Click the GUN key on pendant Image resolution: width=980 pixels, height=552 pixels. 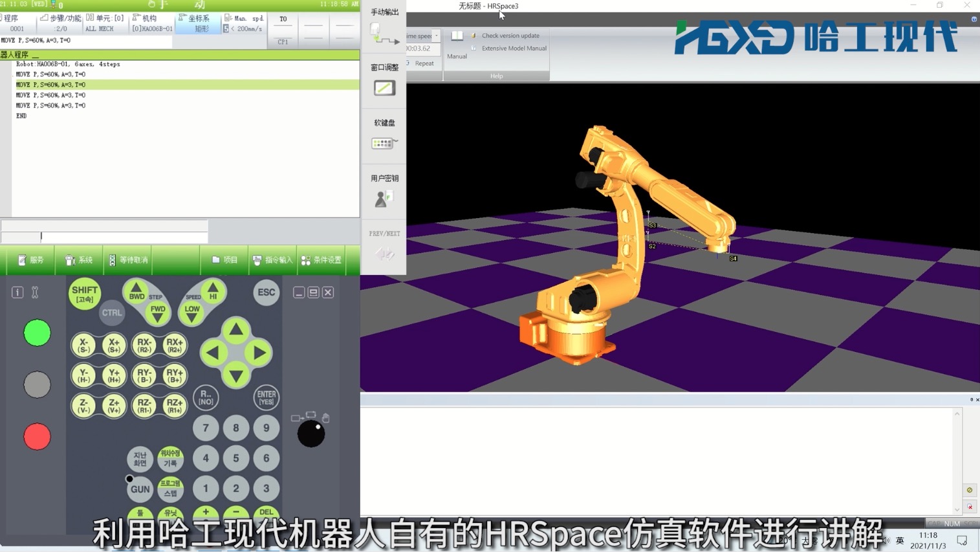tap(140, 489)
